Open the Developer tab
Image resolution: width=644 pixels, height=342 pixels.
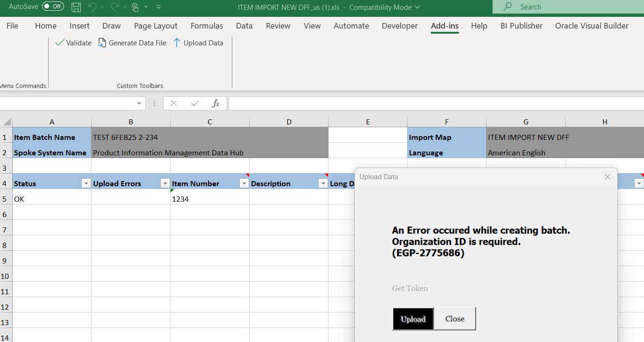point(400,26)
